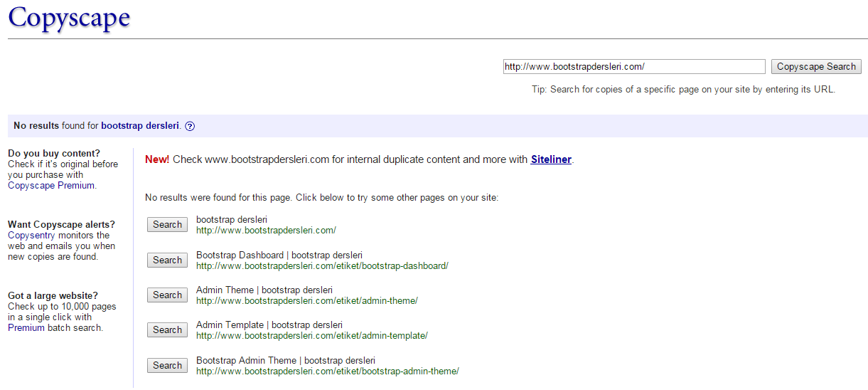868x390 pixels.
Task: Click the URL search input field
Action: 634,66
